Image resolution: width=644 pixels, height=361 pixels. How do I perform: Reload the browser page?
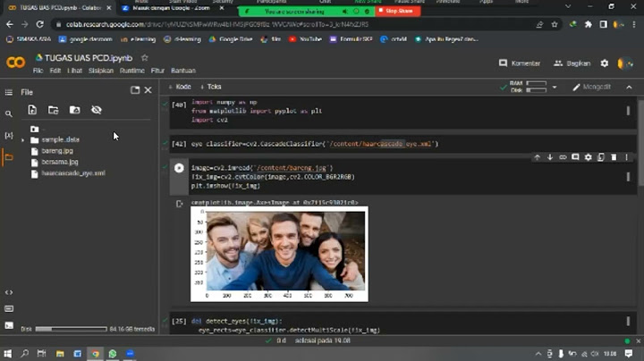(40, 25)
